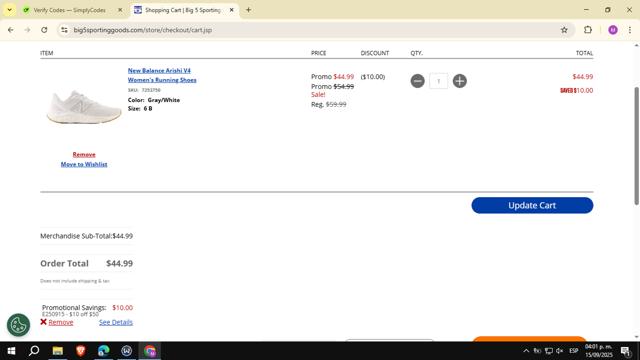This screenshot has height=360, width=640.
Task: Open browser extensions menu
Action: 588,30
